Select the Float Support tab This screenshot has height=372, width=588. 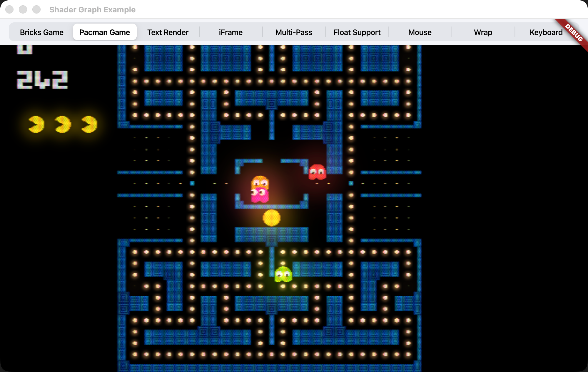click(357, 32)
